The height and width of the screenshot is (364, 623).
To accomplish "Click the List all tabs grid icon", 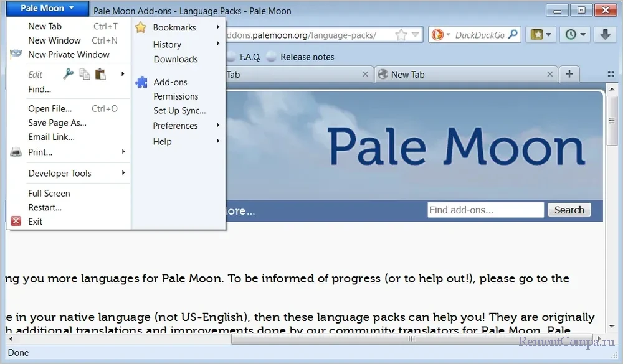I will point(611,74).
